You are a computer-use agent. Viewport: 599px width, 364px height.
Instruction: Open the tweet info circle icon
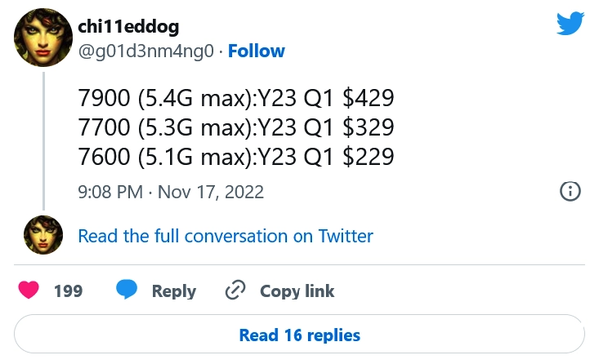[570, 191]
